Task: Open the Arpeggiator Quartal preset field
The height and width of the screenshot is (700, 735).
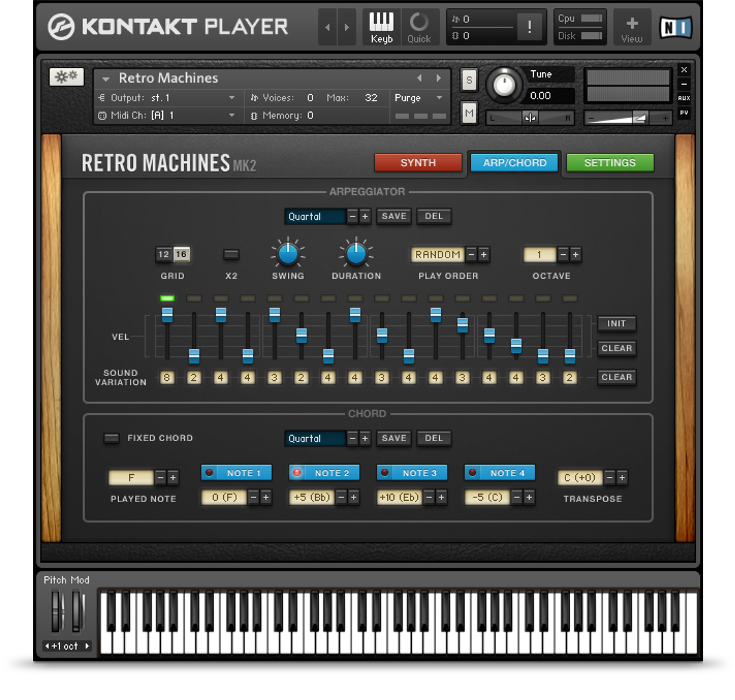Action: coord(315,217)
